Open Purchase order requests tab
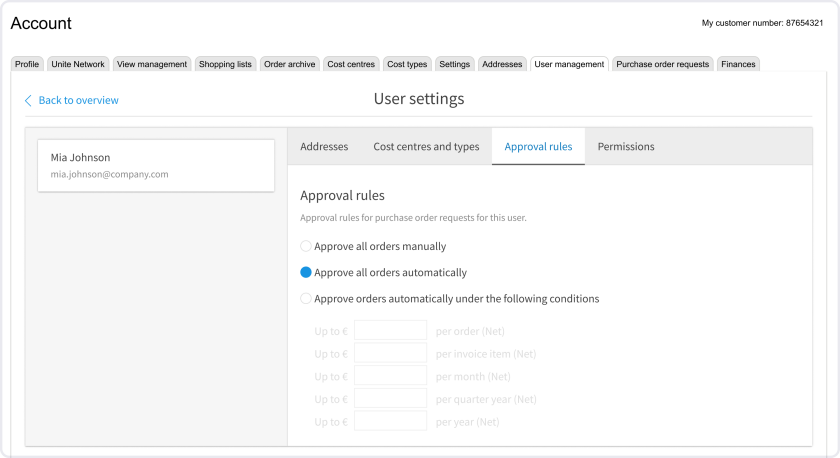 662,64
